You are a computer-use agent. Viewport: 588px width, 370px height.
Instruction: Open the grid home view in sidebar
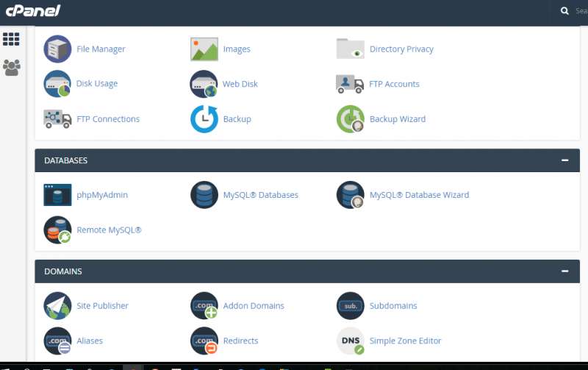pos(12,39)
